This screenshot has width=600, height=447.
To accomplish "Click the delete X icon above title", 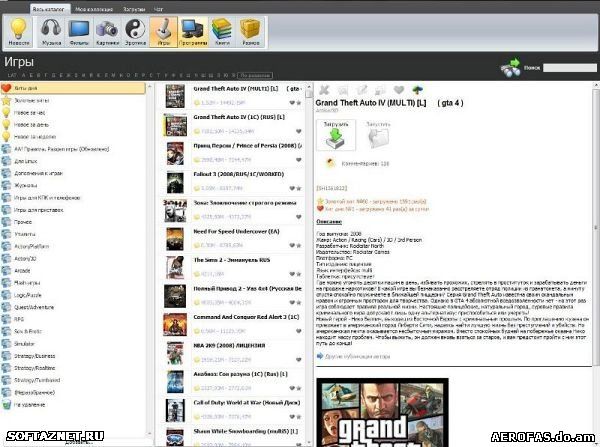I will (x=323, y=90).
